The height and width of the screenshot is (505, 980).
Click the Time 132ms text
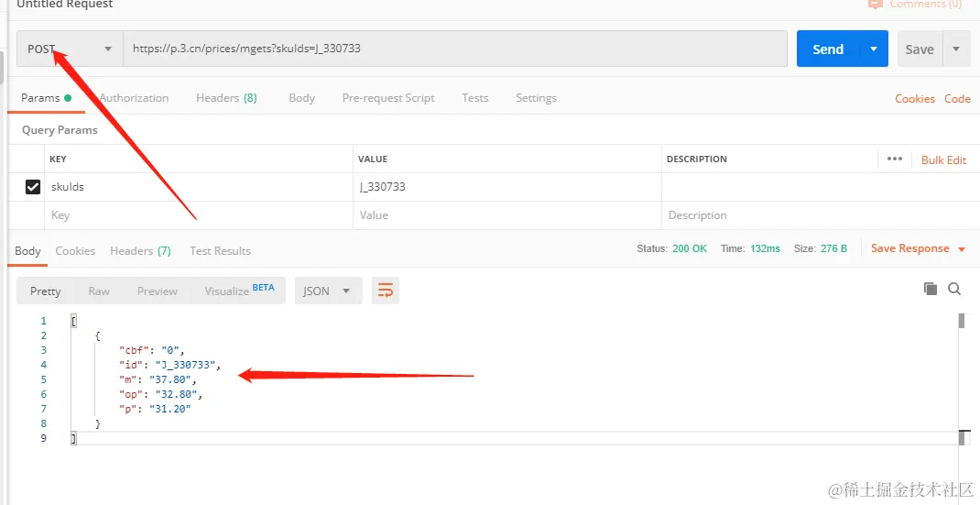tap(750, 248)
